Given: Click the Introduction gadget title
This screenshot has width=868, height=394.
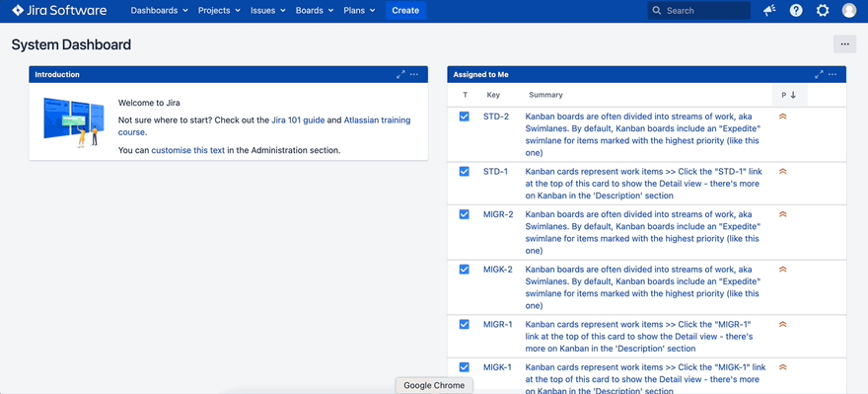Looking at the screenshot, I should pyautogui.click(x=57, y=74).
